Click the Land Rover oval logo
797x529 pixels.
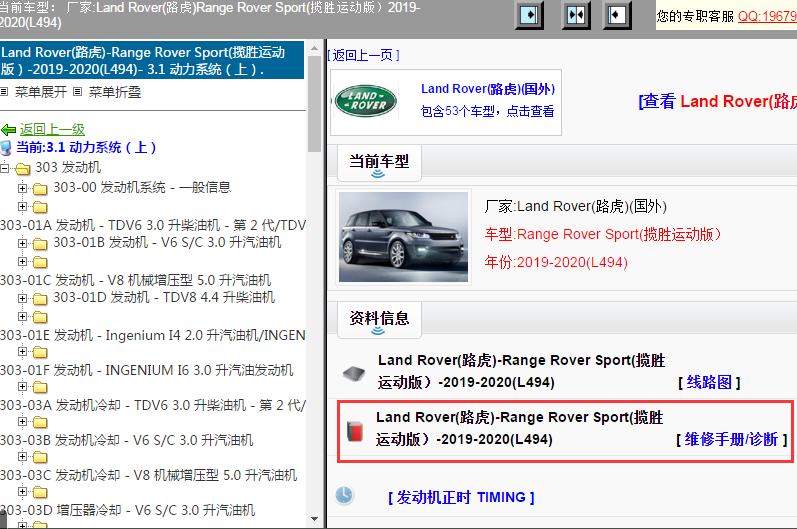coord(365,101)
